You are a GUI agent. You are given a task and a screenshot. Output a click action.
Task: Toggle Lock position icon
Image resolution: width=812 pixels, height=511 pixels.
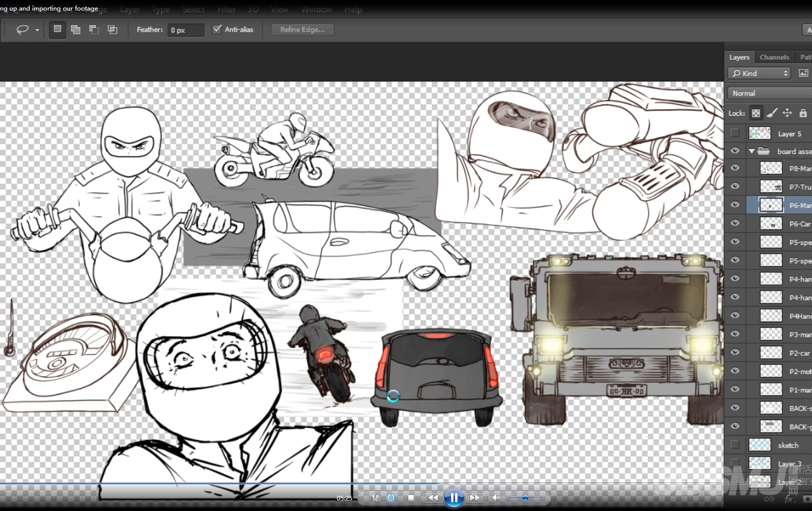pyautogui.click(x=787, y=113)
